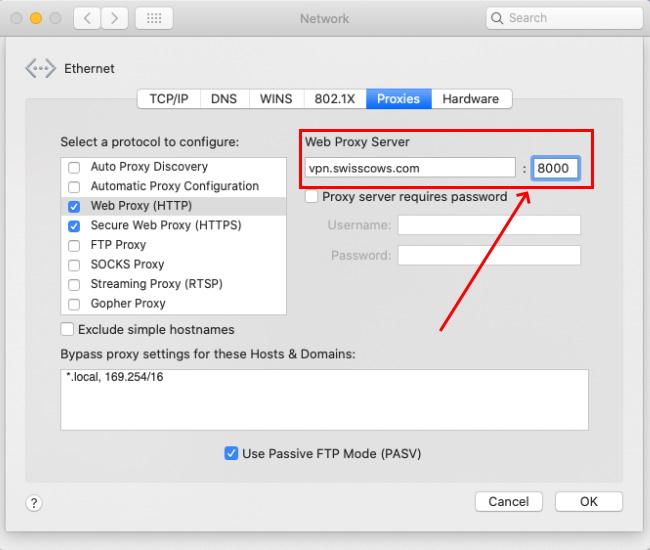The image size is (650, 550).
Task: Enable FTP Proxy checkbox
Action: pos(74,245)
